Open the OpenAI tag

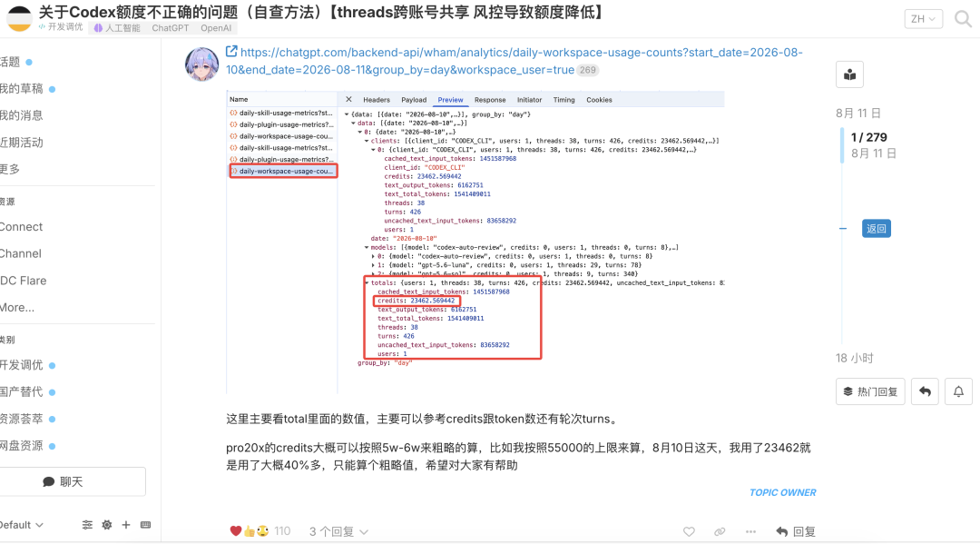tap(216, 28)
